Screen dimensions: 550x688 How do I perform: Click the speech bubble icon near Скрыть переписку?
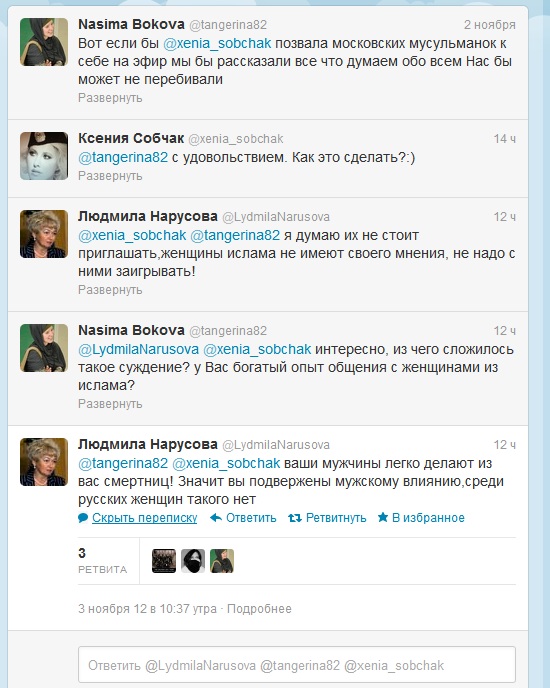tap(83, 518)
